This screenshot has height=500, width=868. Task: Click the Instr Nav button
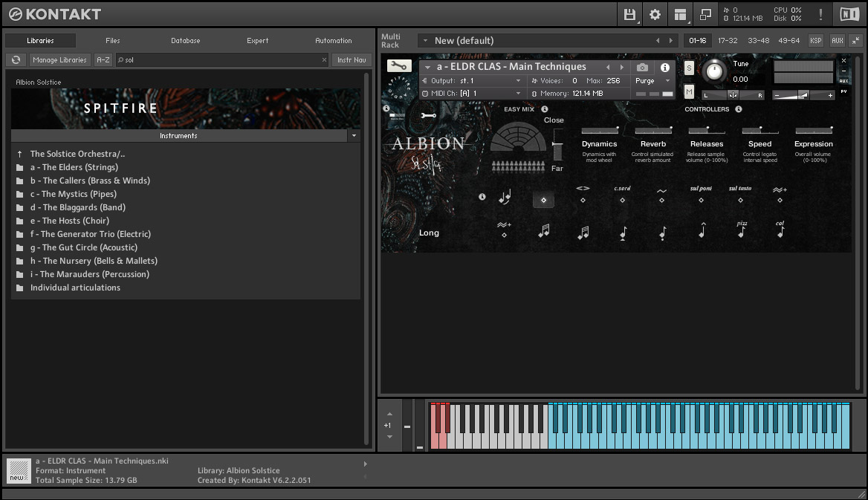pyautogui.click(x=350, y=59)
